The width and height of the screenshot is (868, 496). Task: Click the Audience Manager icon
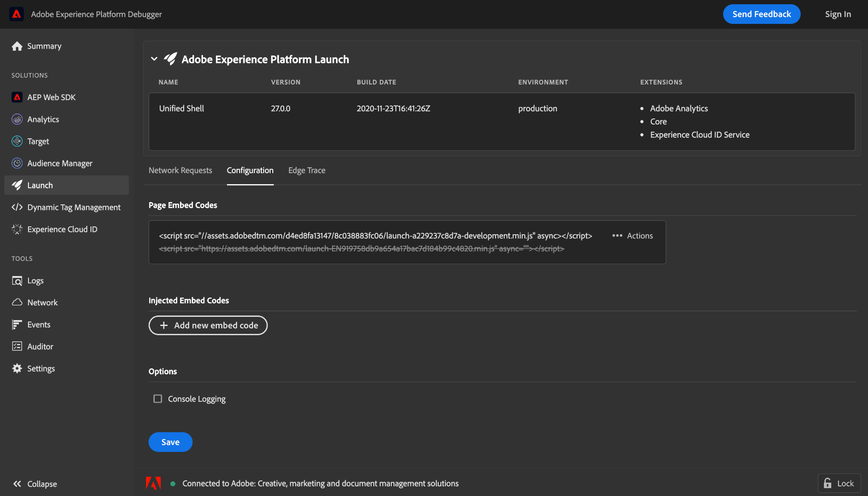[x=17, y=163]
